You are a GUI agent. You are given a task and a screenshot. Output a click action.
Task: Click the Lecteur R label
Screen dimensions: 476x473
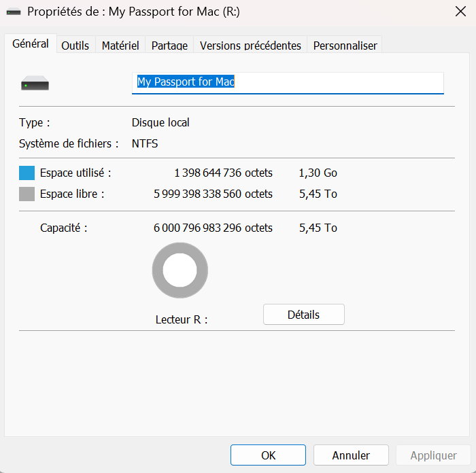click(181, 319)
